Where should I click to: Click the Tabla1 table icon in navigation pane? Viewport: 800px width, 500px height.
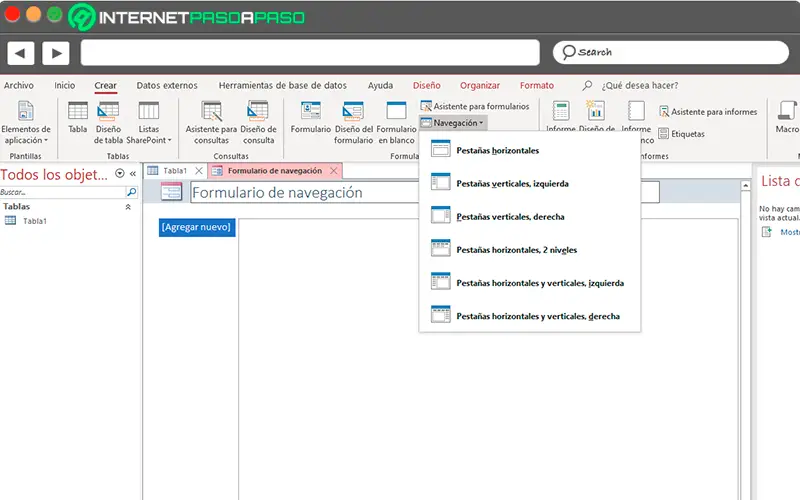(x=10, y=221)
